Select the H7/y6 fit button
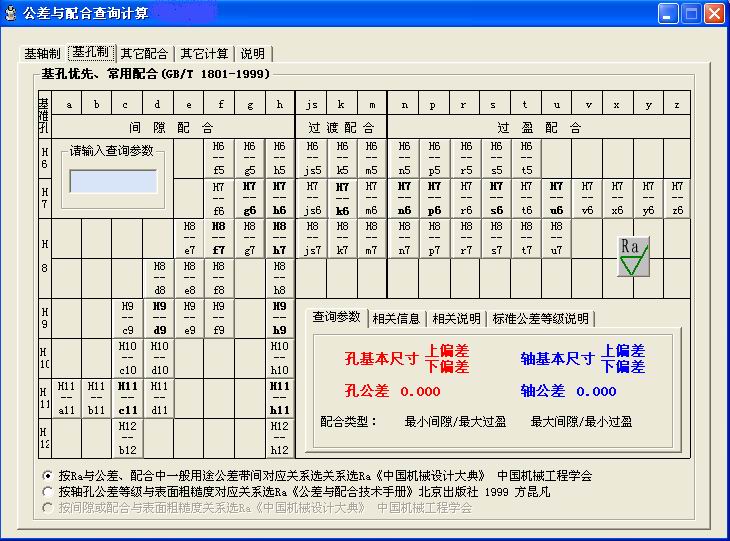The width and height of the screenshot is (730, 541). click(648, 199)
